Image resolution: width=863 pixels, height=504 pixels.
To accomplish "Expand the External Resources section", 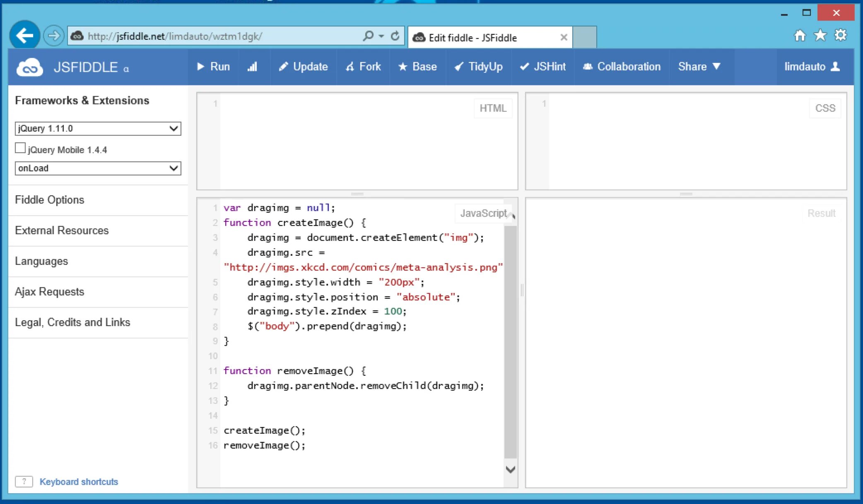I will 62,230.
